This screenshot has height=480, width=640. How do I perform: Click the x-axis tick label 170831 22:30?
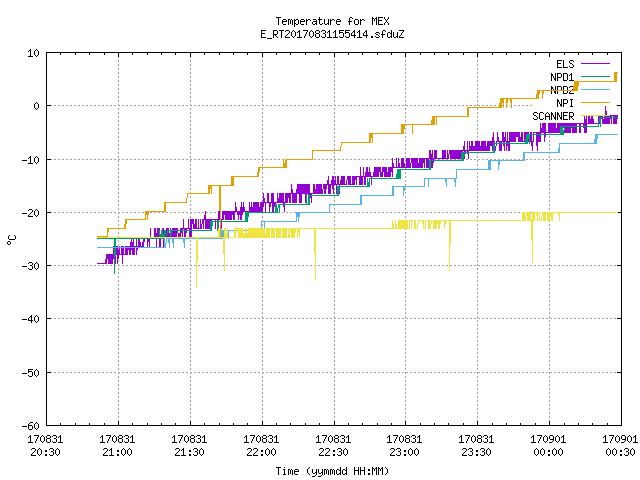pyautogui.click(x=333, y=446)
